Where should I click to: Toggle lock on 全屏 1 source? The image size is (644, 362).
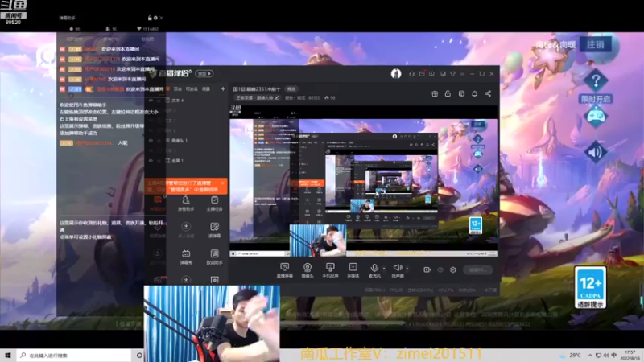(159, 160)
